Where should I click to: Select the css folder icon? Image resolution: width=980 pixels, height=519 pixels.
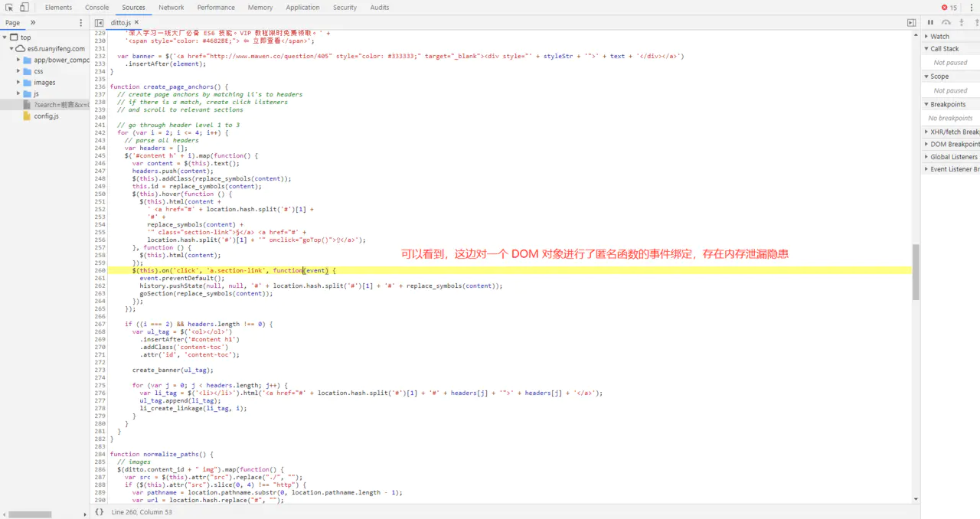click(28, 71)
